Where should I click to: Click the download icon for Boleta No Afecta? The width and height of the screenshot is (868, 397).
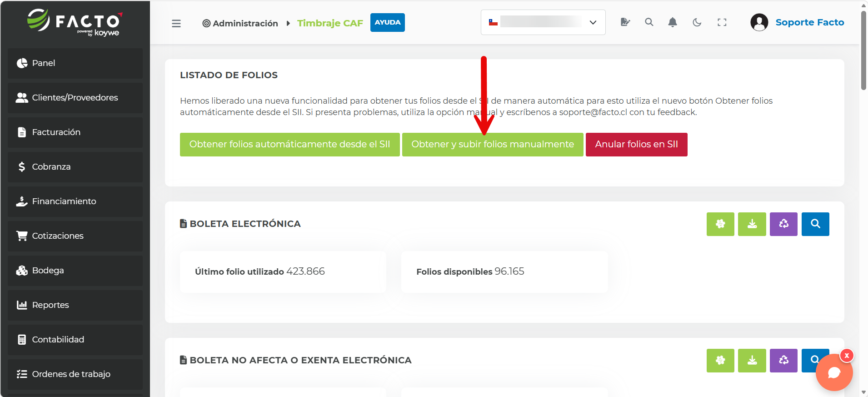[x=752, y=361]
